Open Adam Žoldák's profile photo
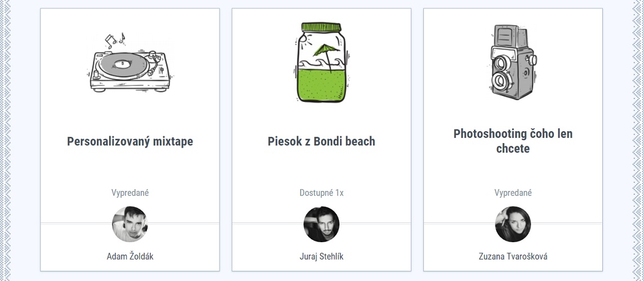644x281 pixels. [130, 224]
